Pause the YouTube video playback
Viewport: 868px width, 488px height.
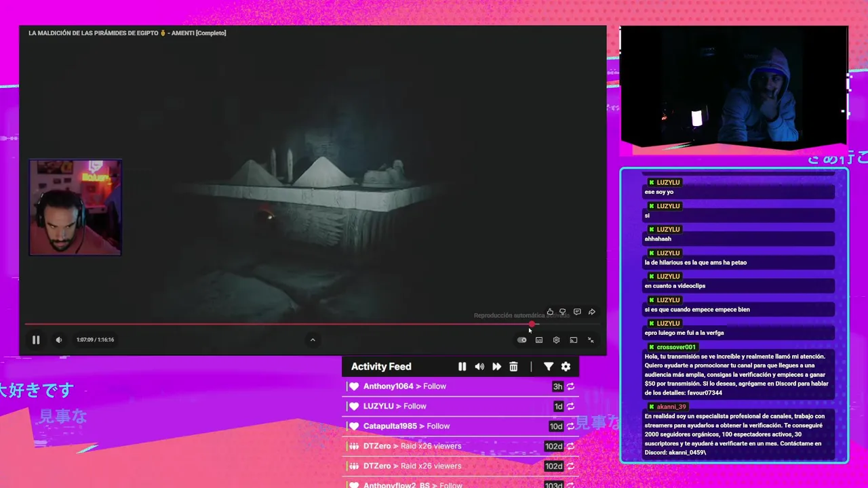point(36,340)
